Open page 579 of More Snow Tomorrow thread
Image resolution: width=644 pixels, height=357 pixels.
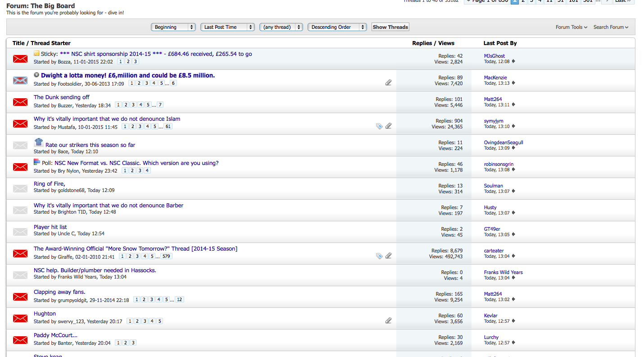pyautogui.click(x=167, y=256)
